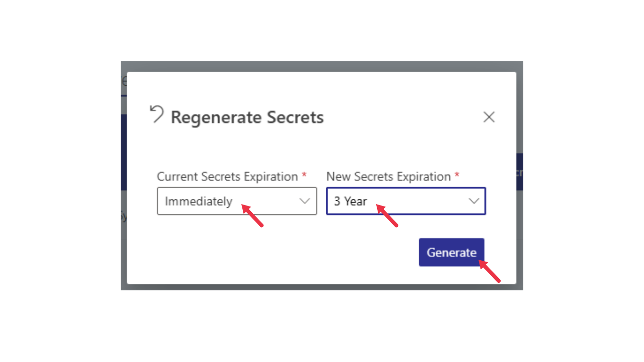Screen dimensions: 644x362
Task: Expand the chevron beside 3 Year
Action: click(x=473, y=201)
